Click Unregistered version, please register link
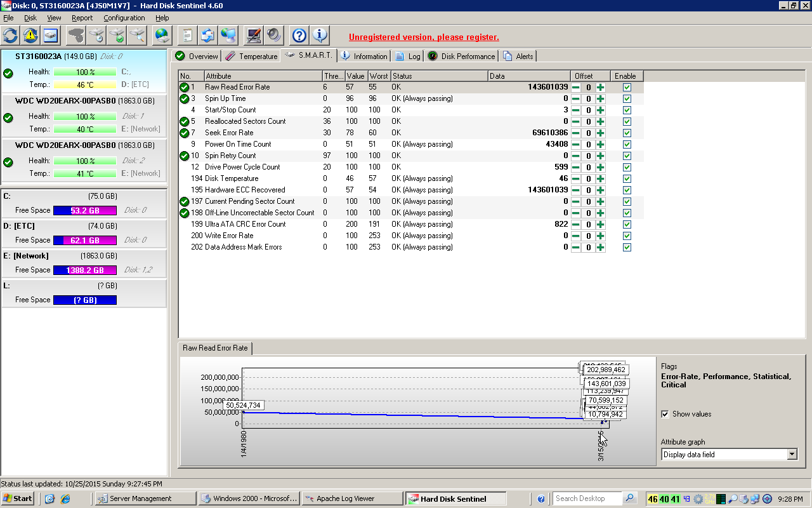Screen dimensions: 812x508 [424, 37]
